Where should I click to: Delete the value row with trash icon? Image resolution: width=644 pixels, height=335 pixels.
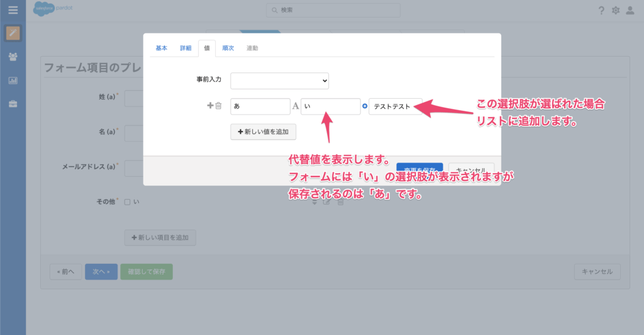218,106
